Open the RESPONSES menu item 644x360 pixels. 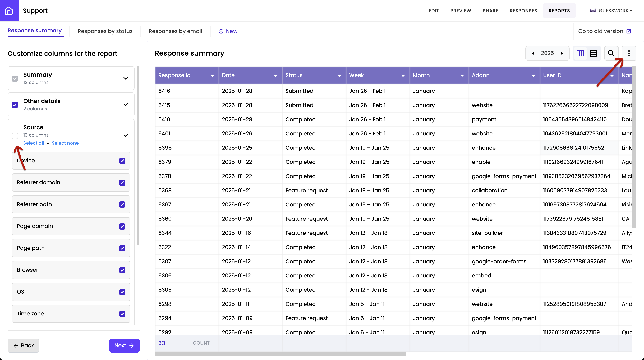(523, 11)
